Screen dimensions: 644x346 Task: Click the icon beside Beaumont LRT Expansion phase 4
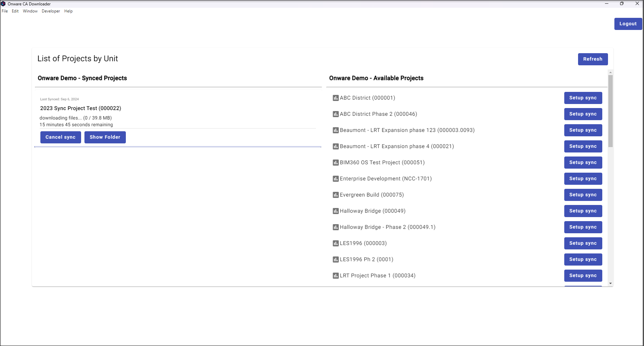(x=335, y=146)
